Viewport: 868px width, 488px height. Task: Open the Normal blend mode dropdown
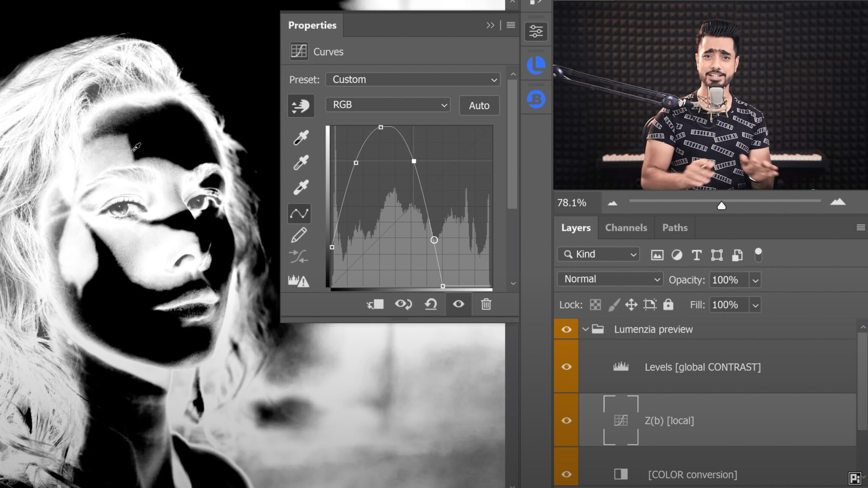point(609,279)
